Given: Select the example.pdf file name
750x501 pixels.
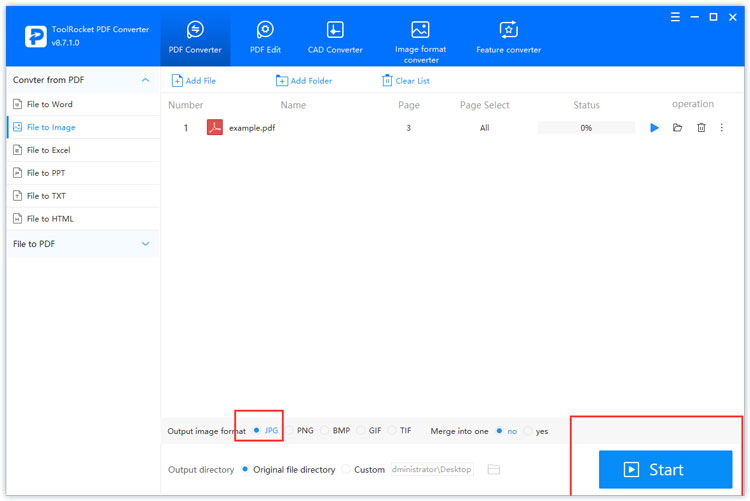Looking at the screenshot, I should (252, 128).
